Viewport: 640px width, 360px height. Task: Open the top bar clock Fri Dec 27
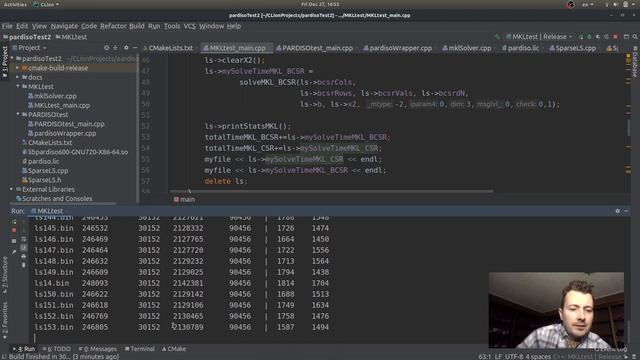pyautogui.click(x=320, y=4)
